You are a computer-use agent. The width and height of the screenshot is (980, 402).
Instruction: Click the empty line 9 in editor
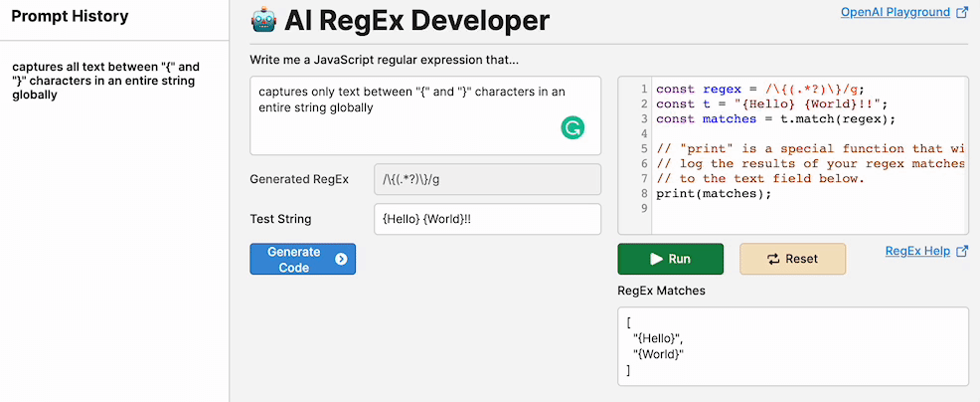click(795, 208)
